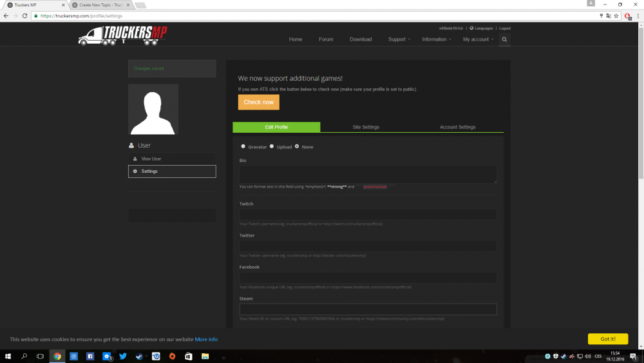Switch to the Account Settings tab
The image size is (644, 363).
click(x=457, y=127)
